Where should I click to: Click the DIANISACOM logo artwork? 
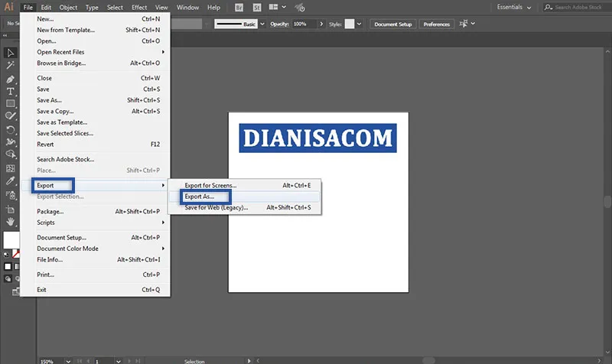tap(317, 138)
